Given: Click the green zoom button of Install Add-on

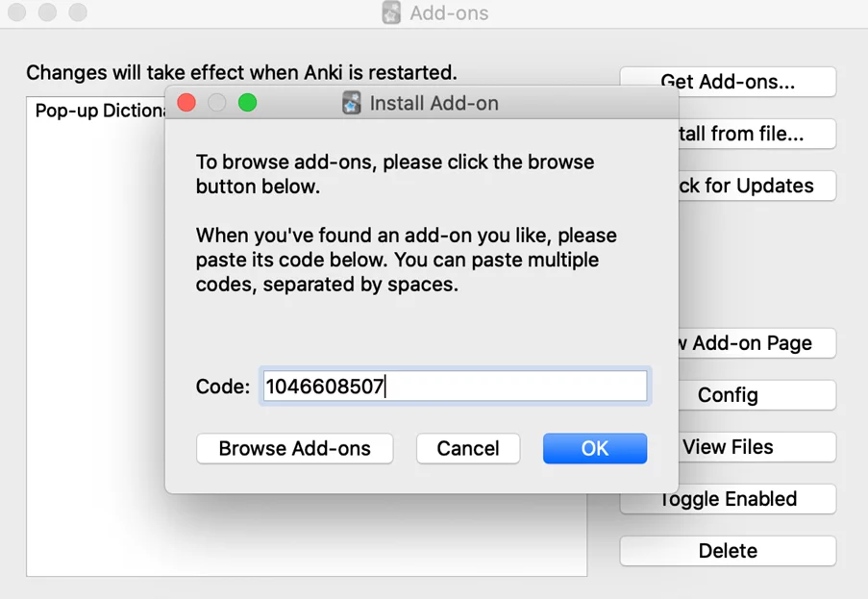Looking at the screenshot, I should pos(247,103).
